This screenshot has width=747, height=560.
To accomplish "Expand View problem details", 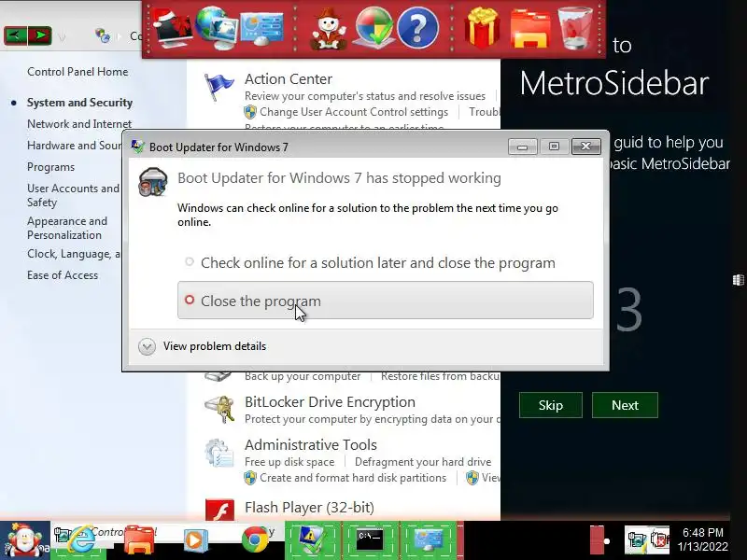I will click(202, 346).
